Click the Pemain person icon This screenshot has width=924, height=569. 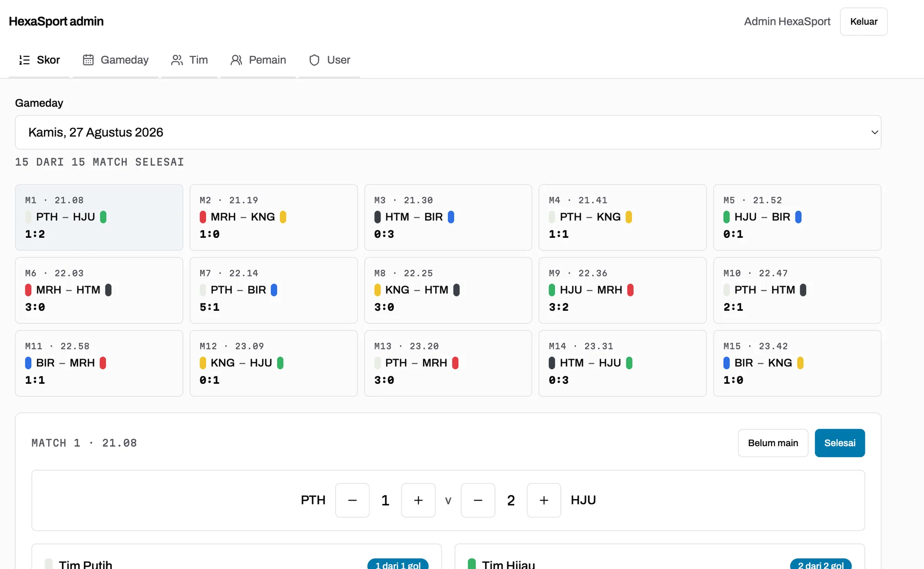(x=237, y=60)
